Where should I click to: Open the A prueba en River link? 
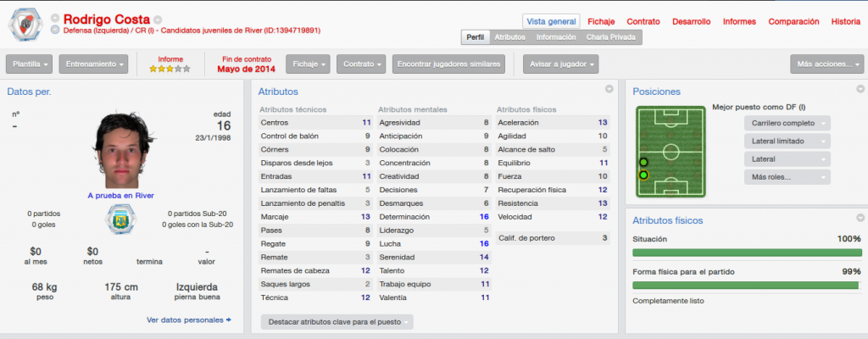coord(120,196)
